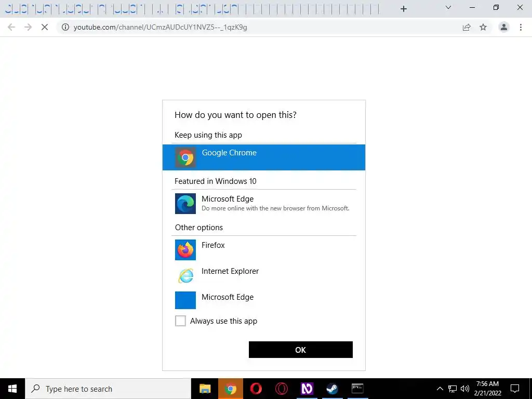View site information icon in the address bar
Image resolution: width=532 pixels, height=399 pixels.
(x=65, y=27)
